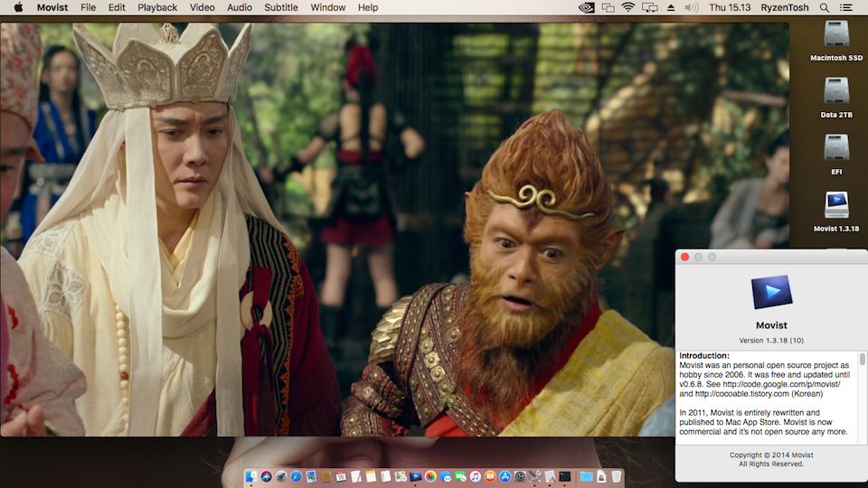Open the Video menu
Viewport: 868px width, 488px height.
coord(202,7)
